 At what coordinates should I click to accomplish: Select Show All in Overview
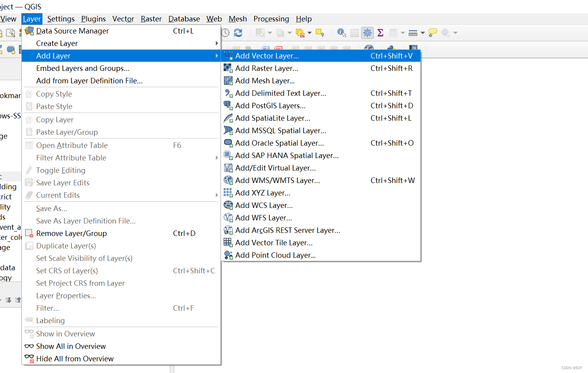pos(121,346)
